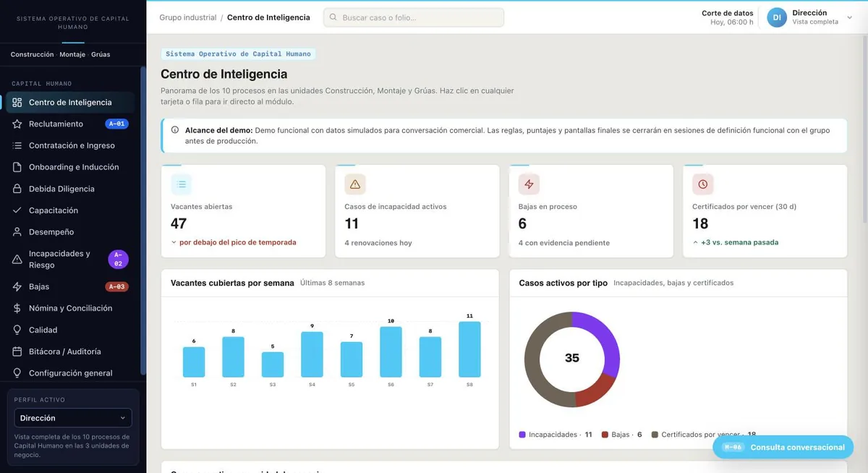Viewport: 868px width, 473px height.
Task: Click Grupo industrial breadcrumb link
Action: pos(187,17)
